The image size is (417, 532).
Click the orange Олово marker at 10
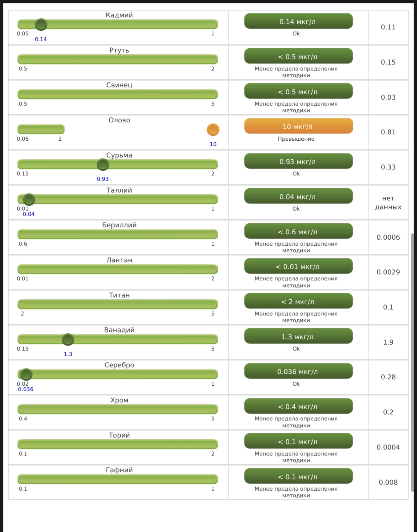(x=213, y=130)
